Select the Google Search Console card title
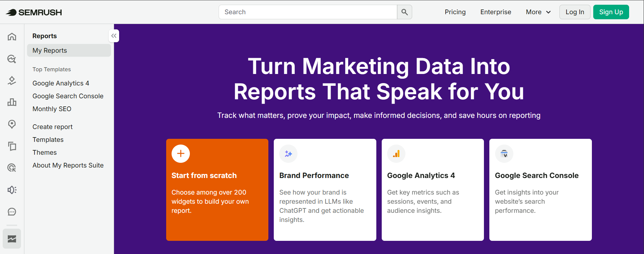This screenshot has height=254, width=644. (x=537, y=176)
